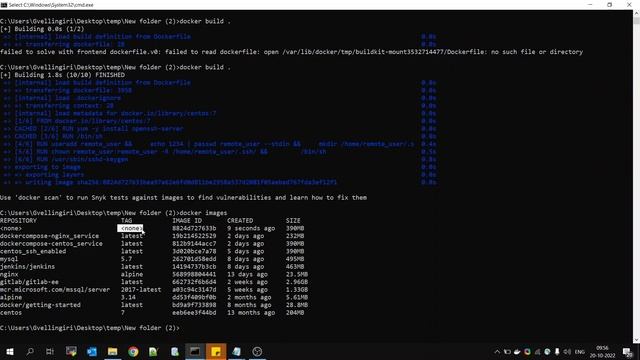640x360 pixels.
Task: Switch to the Command Prompt taskbar icon
Action: 195,351
